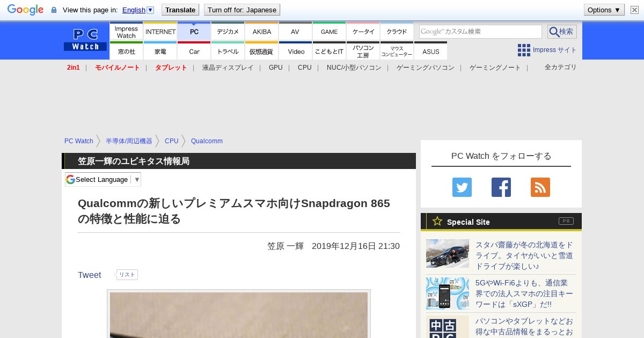Click the lock icon in the translate bar

54,10
